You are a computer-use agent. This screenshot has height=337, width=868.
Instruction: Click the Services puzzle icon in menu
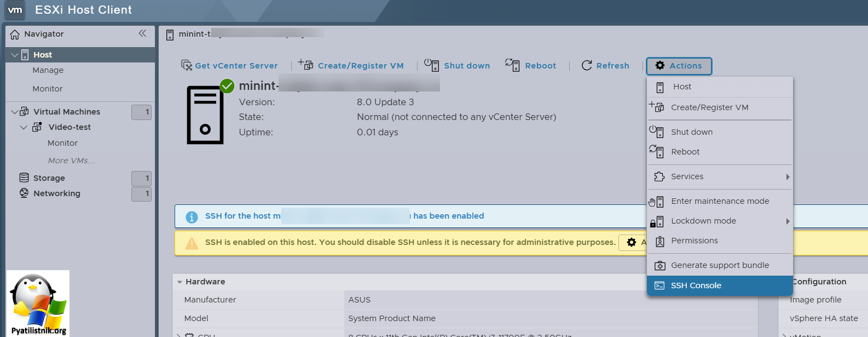point(659,176)
